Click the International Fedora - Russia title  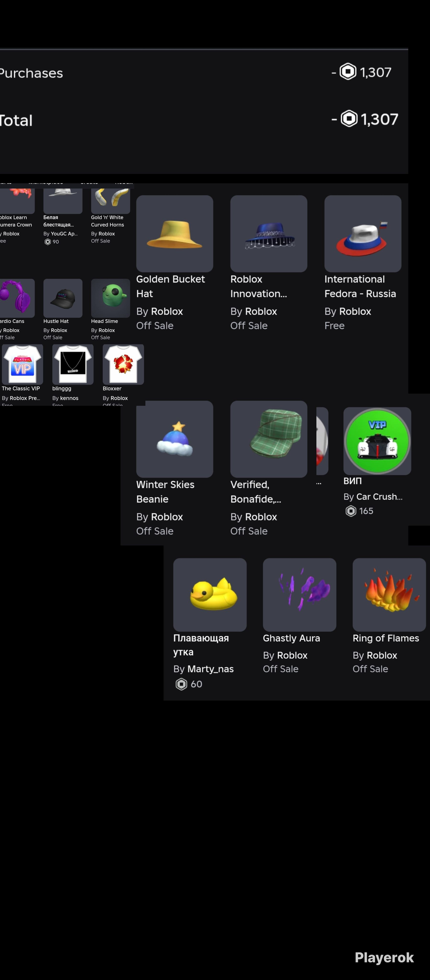(360, 287)
